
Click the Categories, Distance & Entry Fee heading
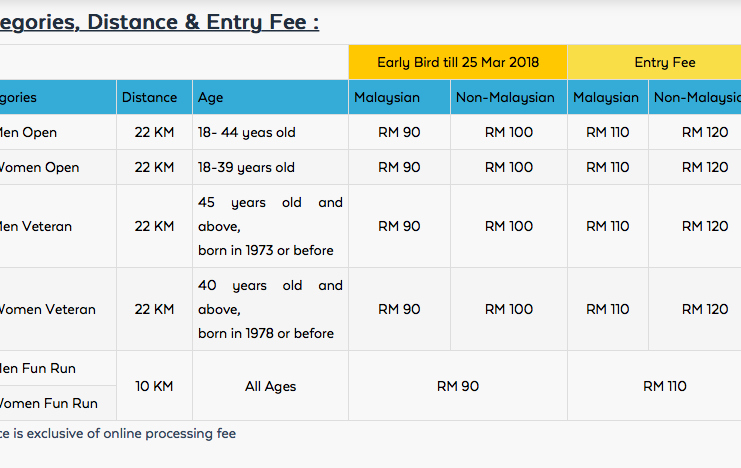(160, 22)
